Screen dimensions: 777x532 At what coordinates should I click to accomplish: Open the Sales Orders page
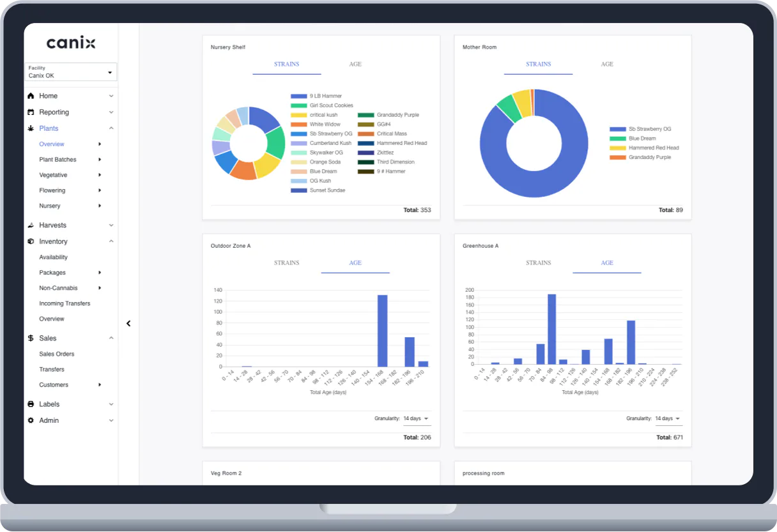coord(57,354)
